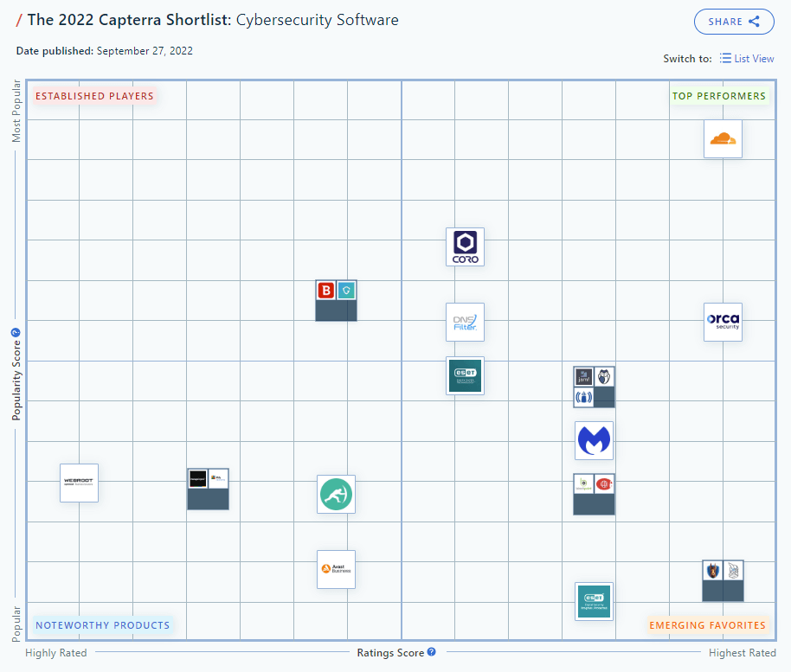Open the ESET tile below DNSFilter
The width and height of the screenshot is (791, 672).
pyautogui.click(x=465, y=375)
